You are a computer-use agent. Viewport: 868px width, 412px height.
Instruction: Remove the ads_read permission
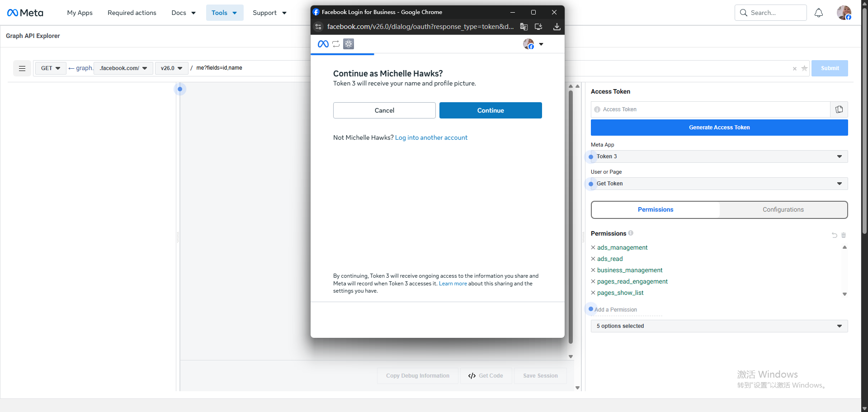593,259
